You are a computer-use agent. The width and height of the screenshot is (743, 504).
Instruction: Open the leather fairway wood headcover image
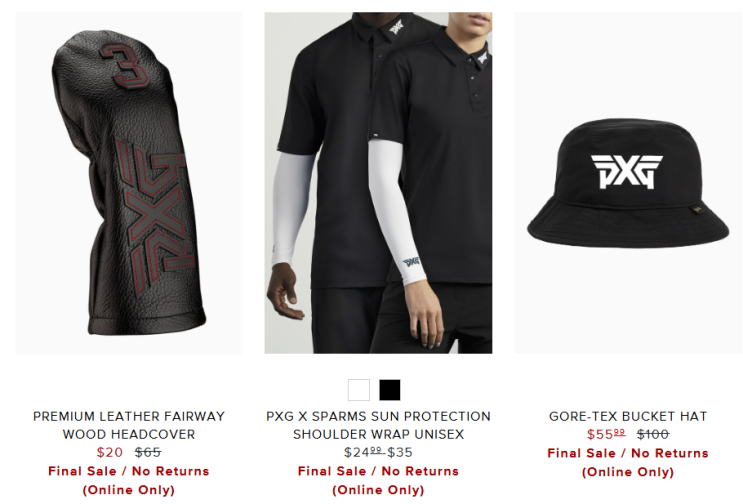(x=129, y=183)
